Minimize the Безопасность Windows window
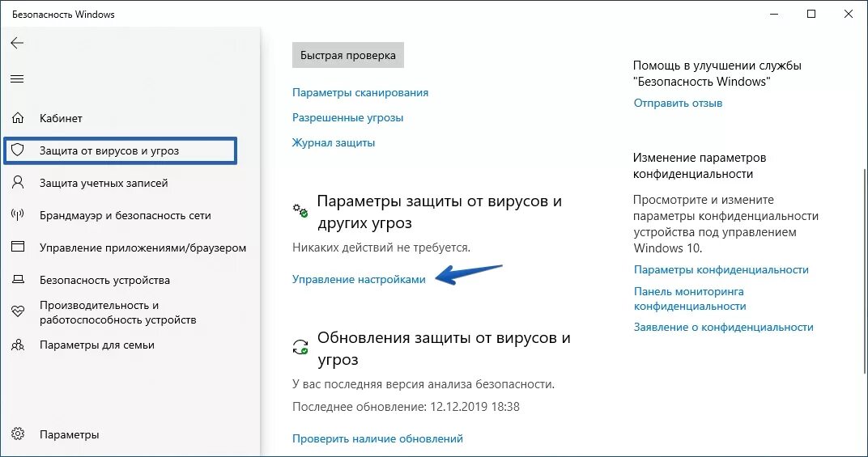Image resolution: width=868 pixels, height=457 pixels. tap(774, 15)
